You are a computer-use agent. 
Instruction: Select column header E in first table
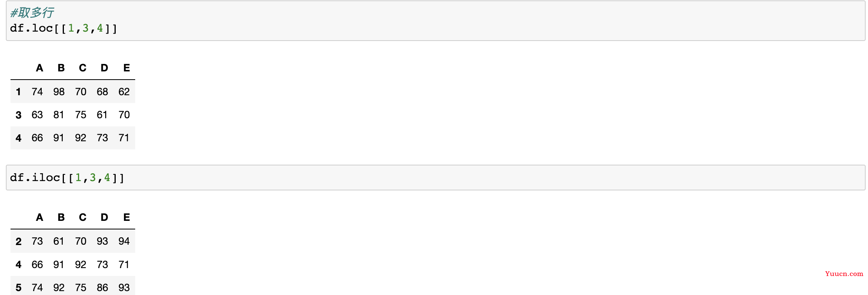point(127,68)
